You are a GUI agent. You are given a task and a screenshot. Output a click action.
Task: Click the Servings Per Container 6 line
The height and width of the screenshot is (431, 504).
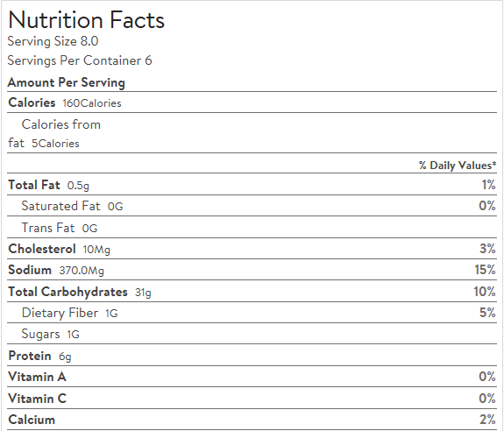pos(80,60)
